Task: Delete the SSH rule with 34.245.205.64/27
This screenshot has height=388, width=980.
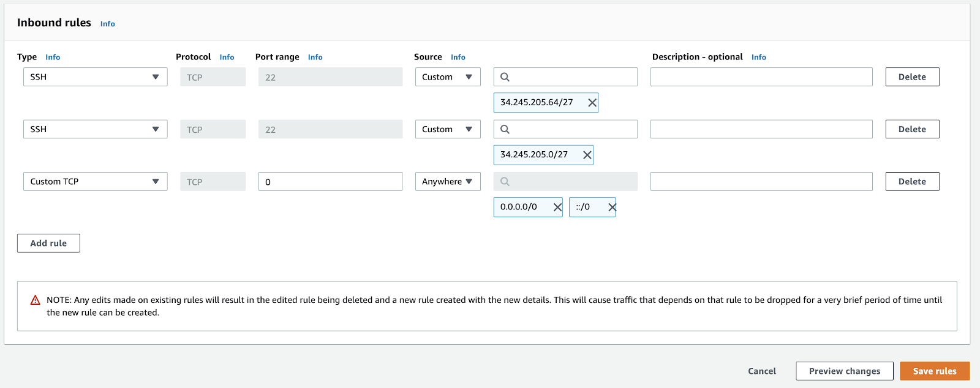Action: 912,77
